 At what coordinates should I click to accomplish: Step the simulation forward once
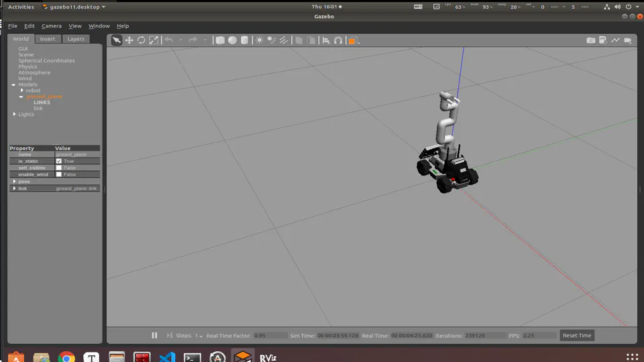click(x=169, y=335)
